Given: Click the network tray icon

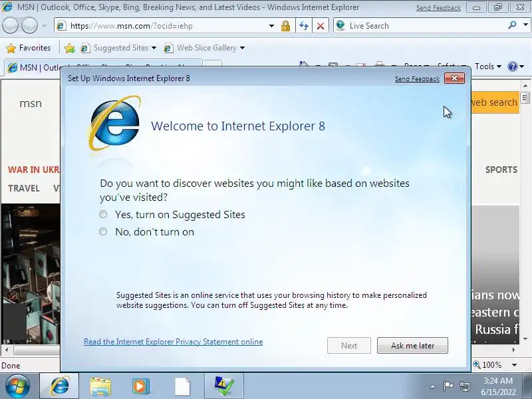Looking at the screenshot, I should tap(464, 386).
